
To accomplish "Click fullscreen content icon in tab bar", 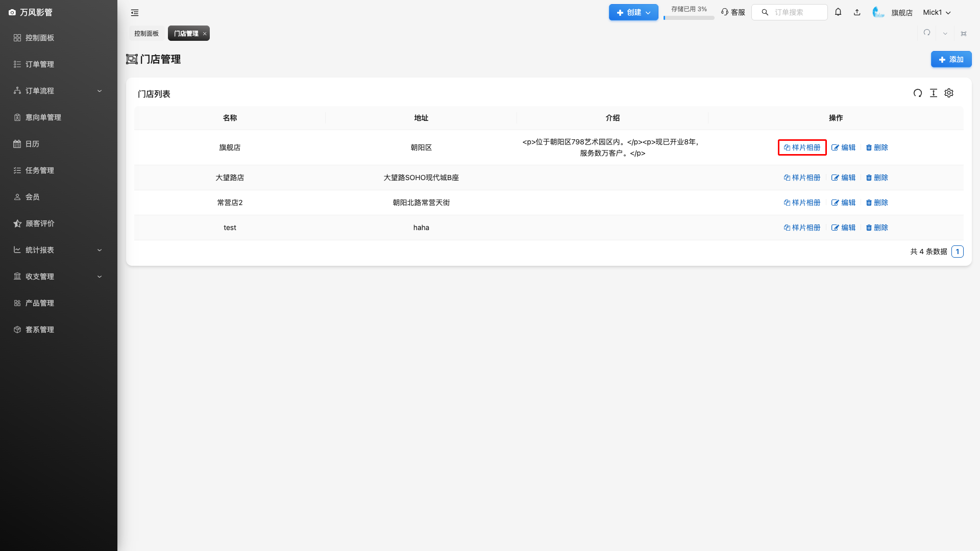I will point(964,34).
